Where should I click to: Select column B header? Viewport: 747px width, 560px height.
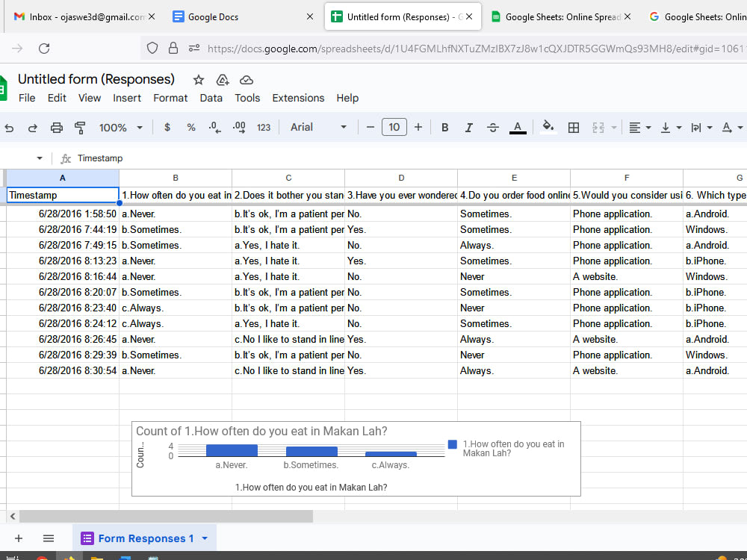[176, 178]
